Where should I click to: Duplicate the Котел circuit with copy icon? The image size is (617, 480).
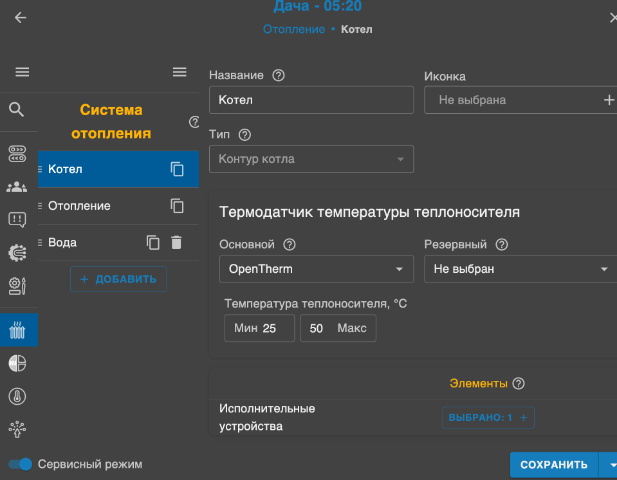tap(177, 169)
